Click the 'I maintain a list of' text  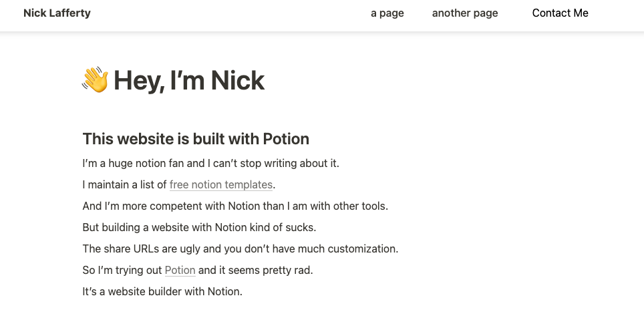124,185
